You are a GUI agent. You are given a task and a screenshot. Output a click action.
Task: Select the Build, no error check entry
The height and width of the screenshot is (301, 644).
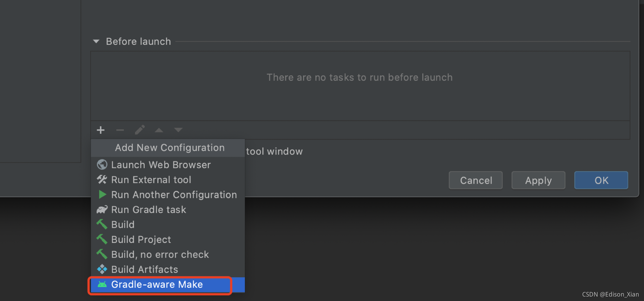[160, 254]
